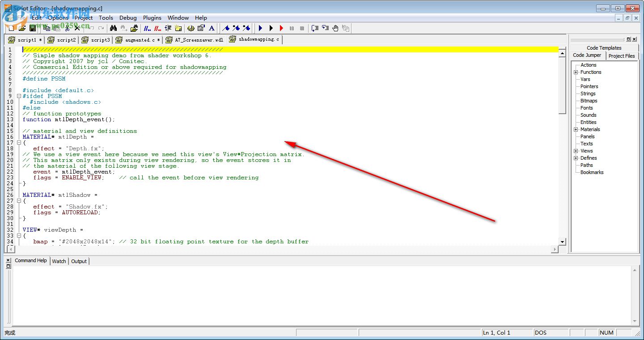Open the Debug menu
The width and height of the screenshot is (644, 340).
click(128, 17)
